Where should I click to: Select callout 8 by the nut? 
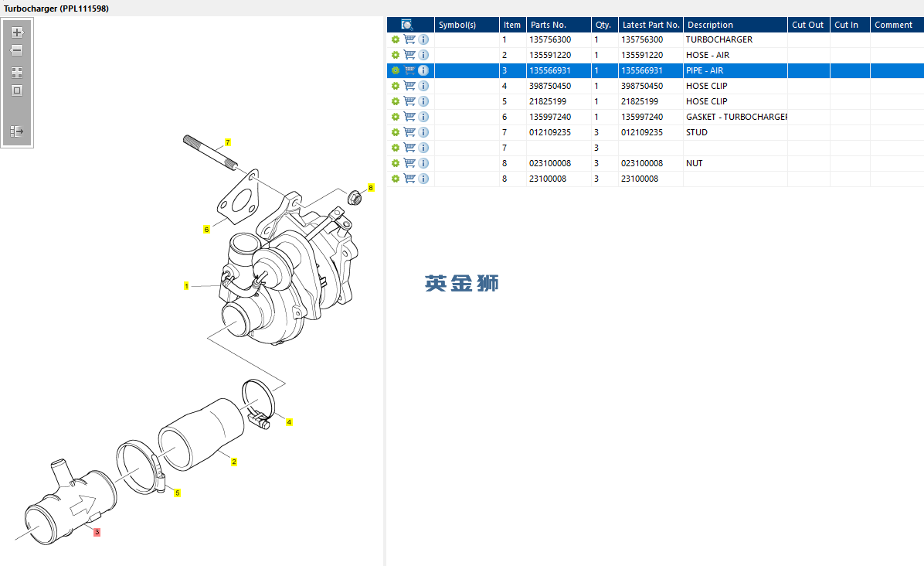(x=371, y=188)
